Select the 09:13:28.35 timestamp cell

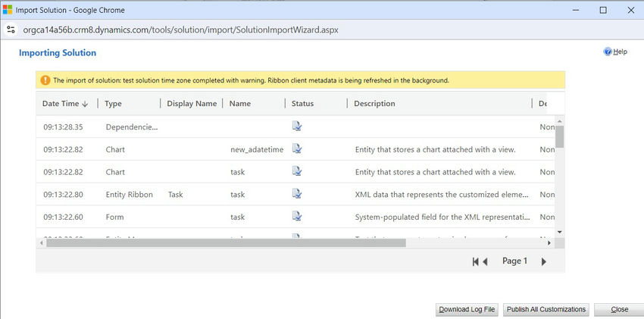tap(63, 127)
